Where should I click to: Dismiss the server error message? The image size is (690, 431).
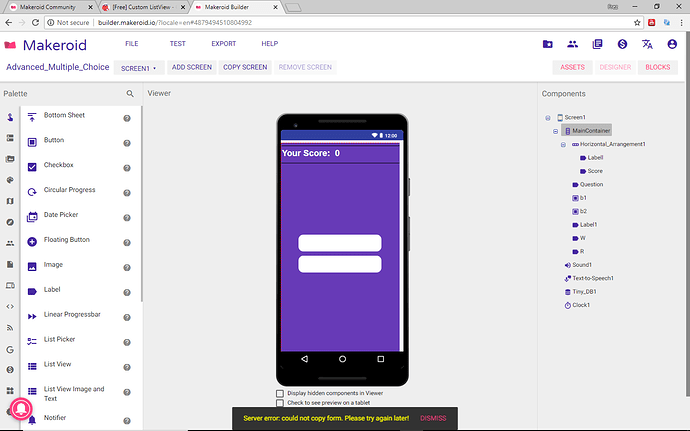tap(433, 418)
